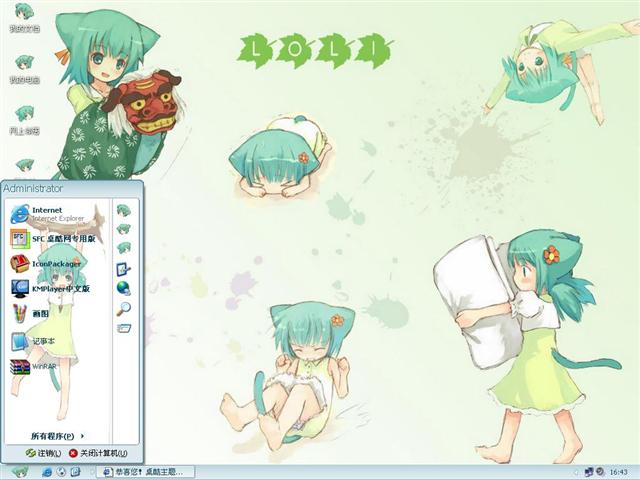Screen dimensions: 640x480
Task: Click the 注销(L) log off button
Action: 43,453
